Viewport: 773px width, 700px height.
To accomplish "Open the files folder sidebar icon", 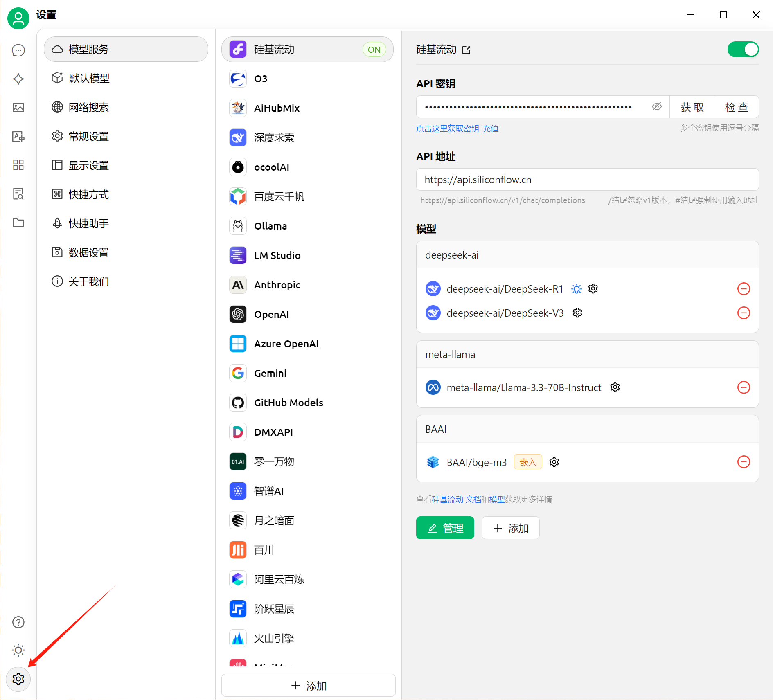I will pyautogui.click(x=18, y=222).
